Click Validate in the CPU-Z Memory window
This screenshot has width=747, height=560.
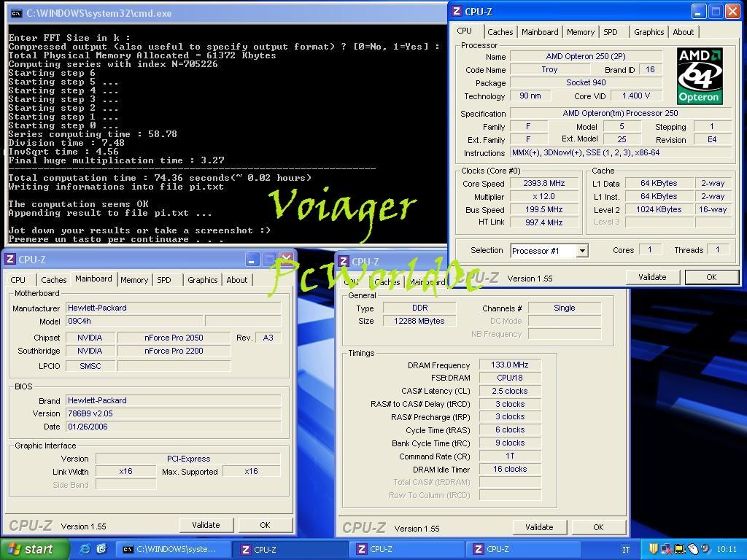(539, 527)
